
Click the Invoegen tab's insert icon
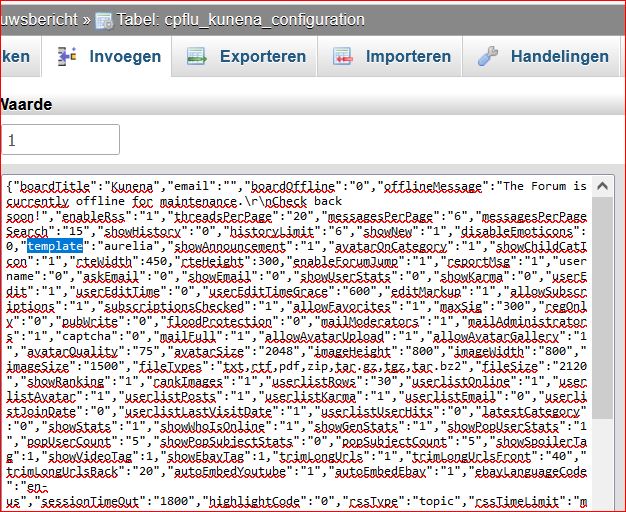click(67, 57)
